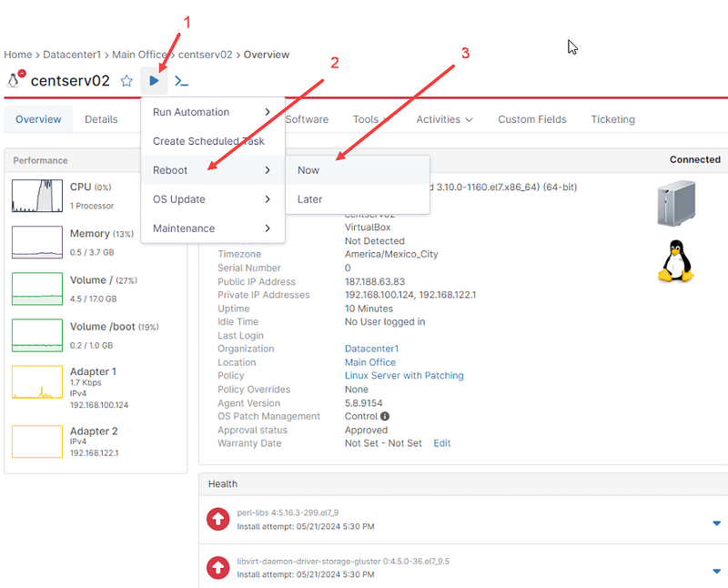Choose Now from the Reboot submenu
The width and height of the screenshot is (728, 588).
coord(308,170)
